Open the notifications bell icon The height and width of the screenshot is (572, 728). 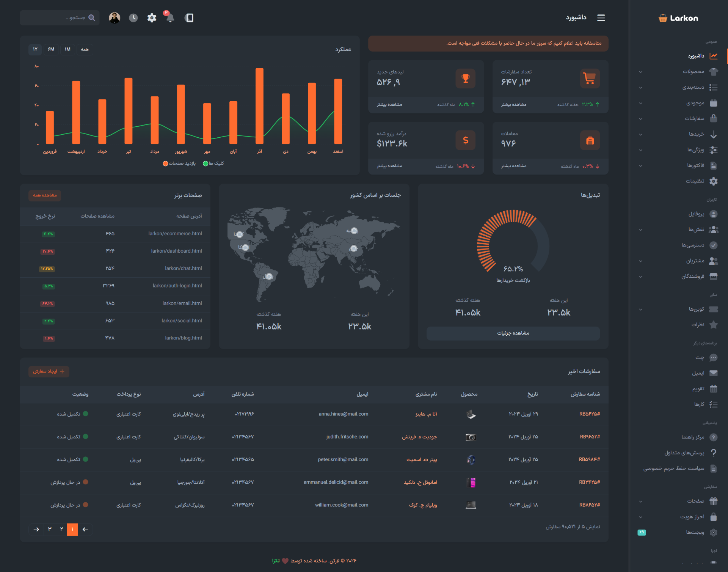170,17
